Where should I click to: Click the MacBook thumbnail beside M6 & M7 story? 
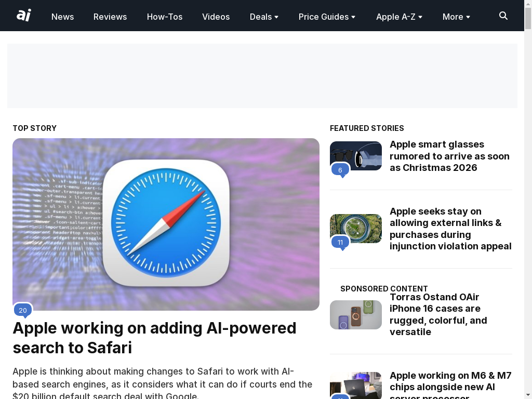point(356,385)
